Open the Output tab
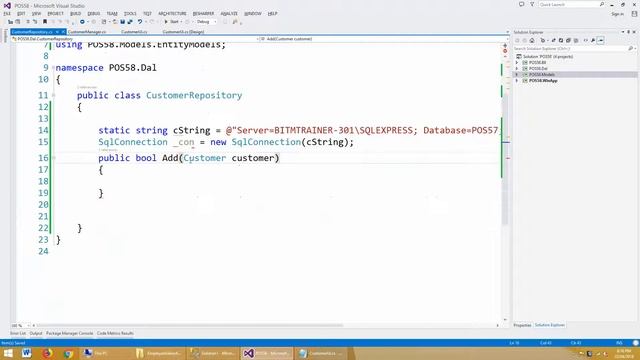Viewport: 640px width, 360px height. [36, 333]
